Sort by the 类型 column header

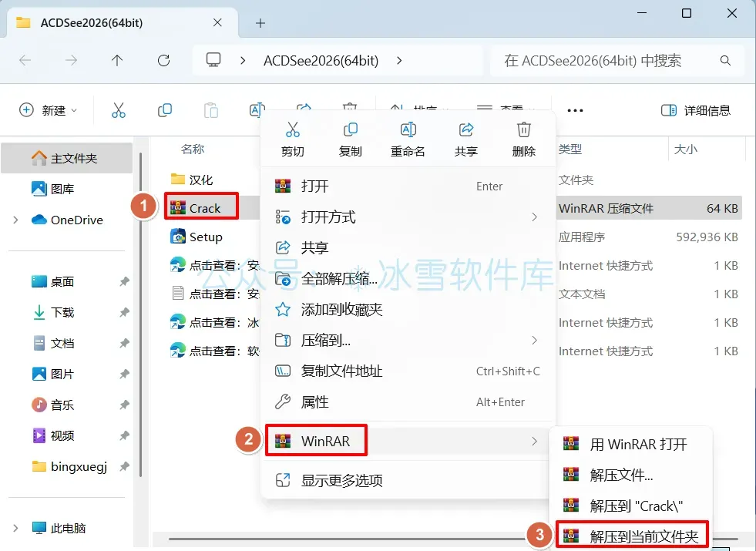[x=570, y=150]
